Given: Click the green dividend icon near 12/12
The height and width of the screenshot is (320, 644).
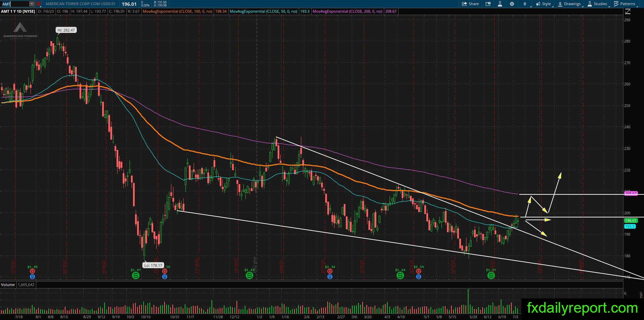Looking at the screenshot, I should coord(250,275).
